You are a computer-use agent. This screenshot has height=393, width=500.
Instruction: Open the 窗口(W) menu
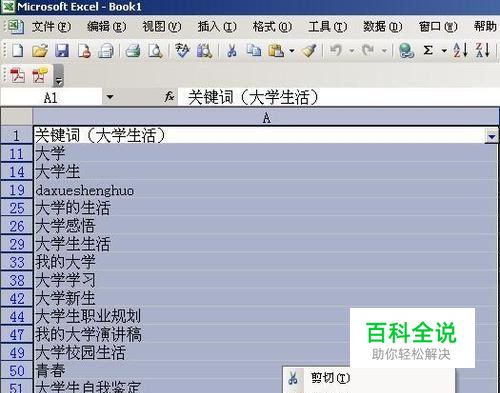click(438, 26)
